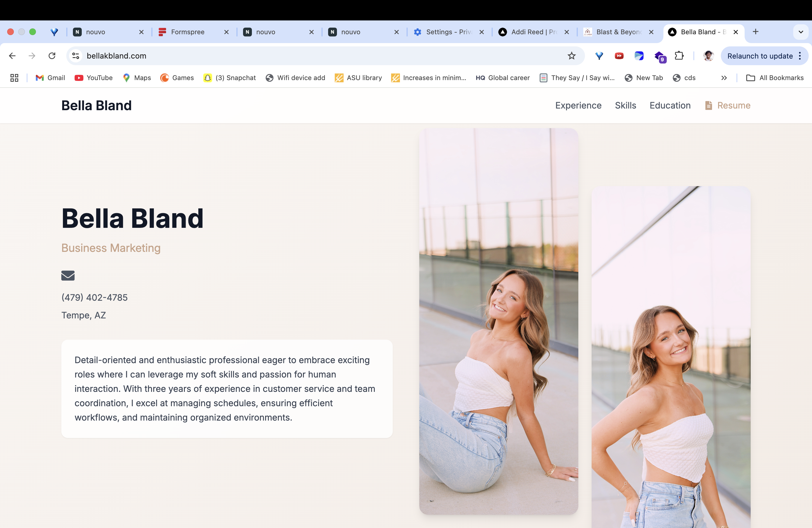
Task: Bookmark this page with the star icon
Action: click(571, 56)
